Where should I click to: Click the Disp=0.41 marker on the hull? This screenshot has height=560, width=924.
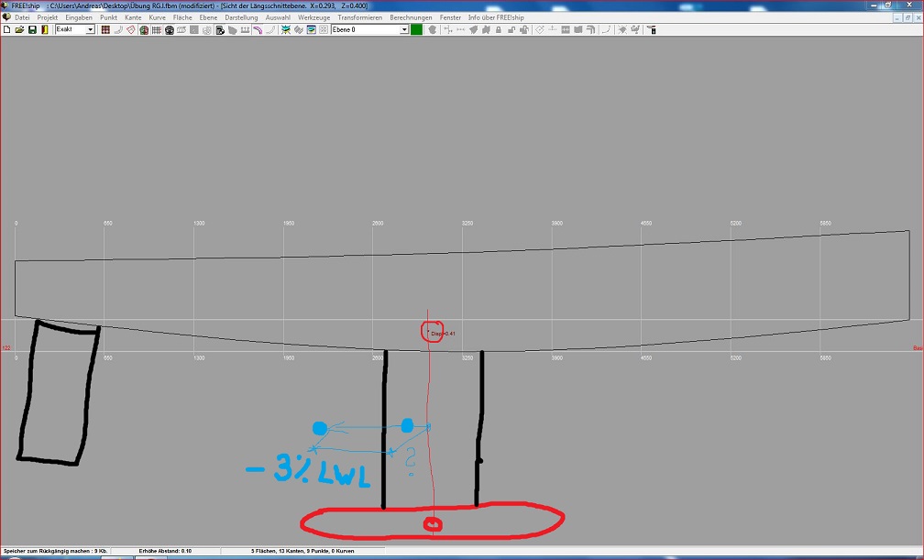point(432,333)
